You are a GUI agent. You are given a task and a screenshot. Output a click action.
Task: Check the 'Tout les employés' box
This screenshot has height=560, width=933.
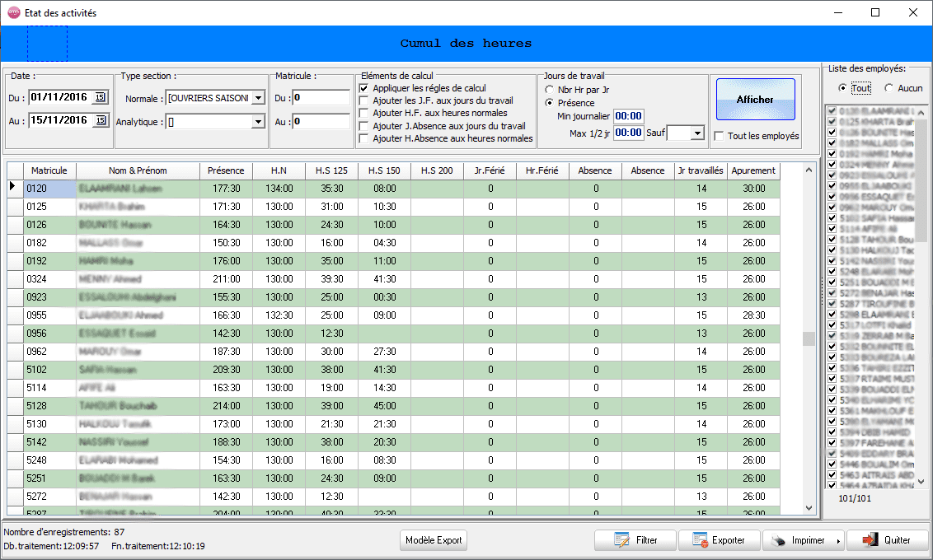point(719,136)
